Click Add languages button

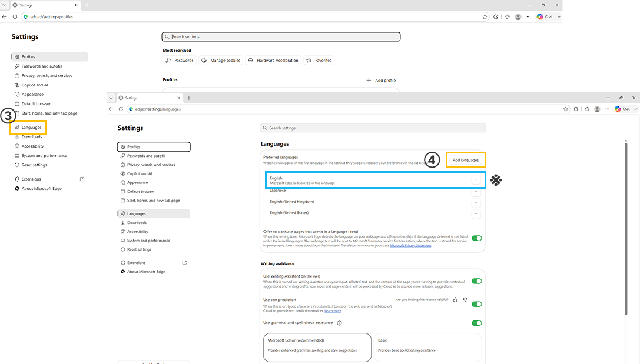[x=465, y=160]
